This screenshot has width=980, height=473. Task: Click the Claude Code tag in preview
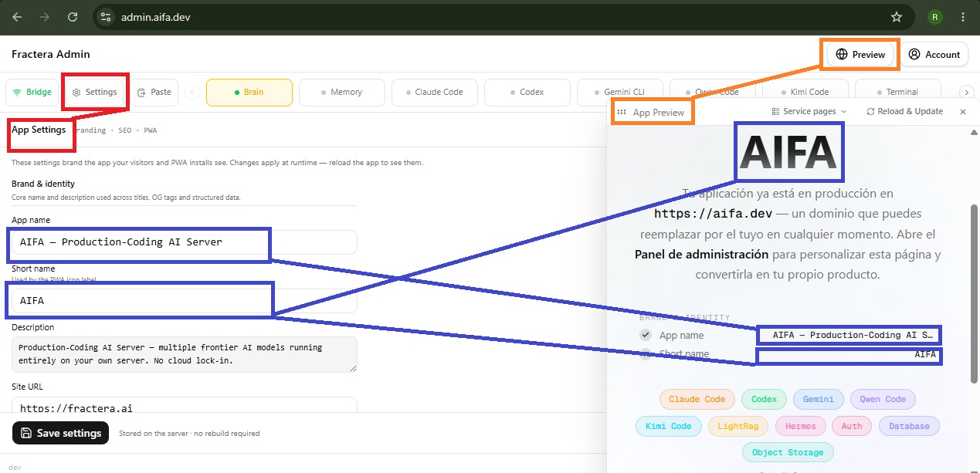697,399
